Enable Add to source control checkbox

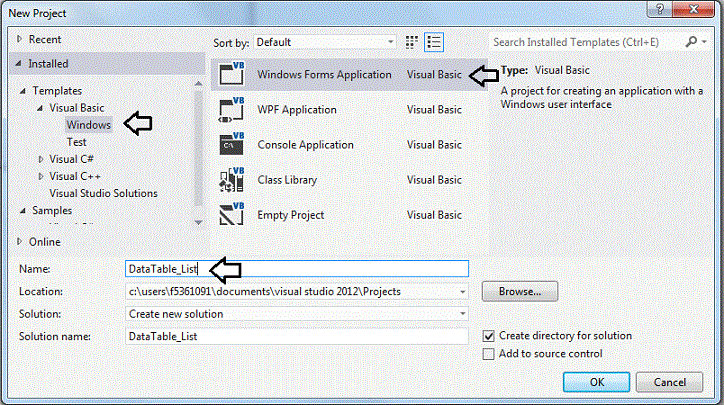click(488, 354)
